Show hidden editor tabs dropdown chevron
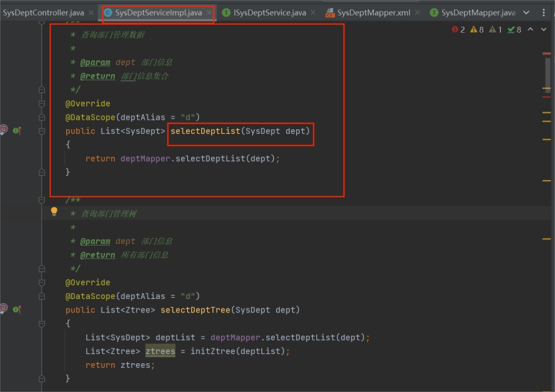The width and height of the screenshot is (555, 392). click(526, 13)
